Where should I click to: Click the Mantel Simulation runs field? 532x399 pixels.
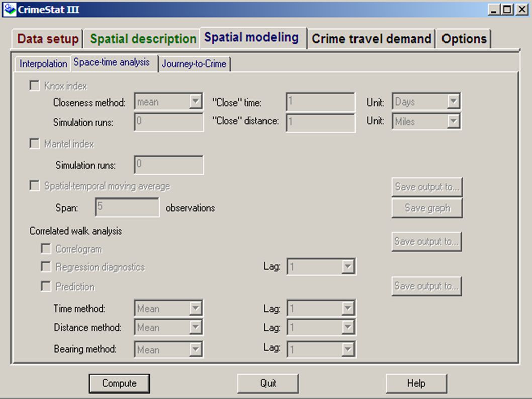pos(168,165)
